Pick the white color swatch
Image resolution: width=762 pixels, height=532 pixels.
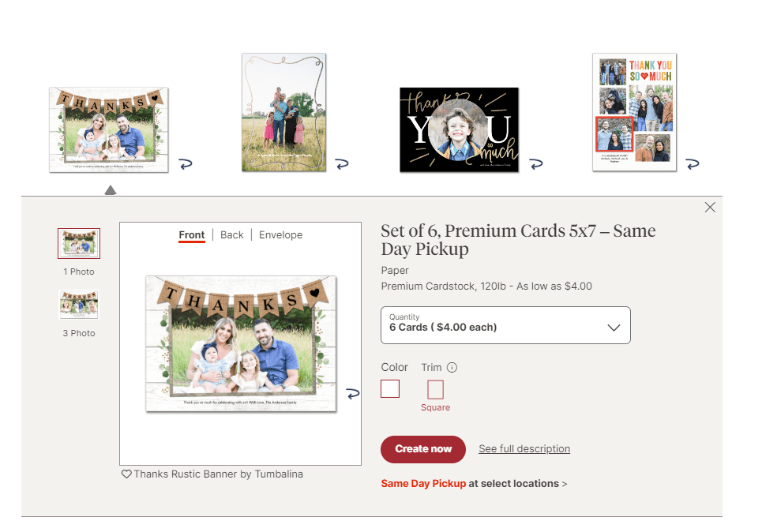(x=390, y=389)
